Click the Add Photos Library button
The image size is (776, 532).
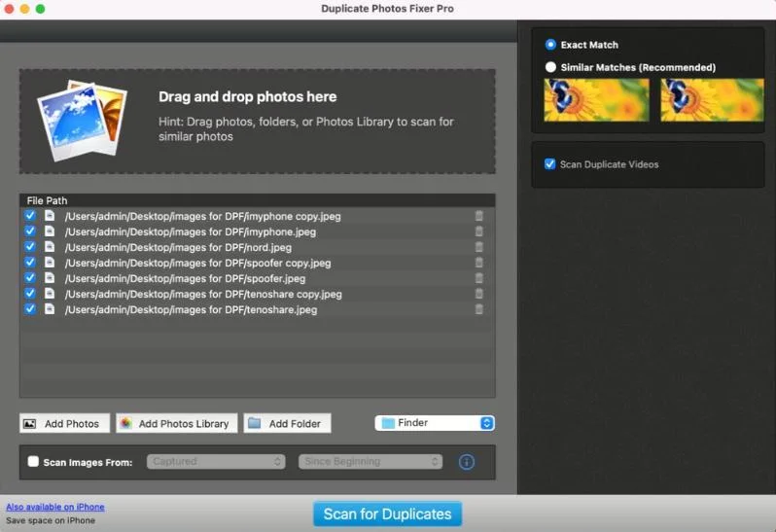tap(175, 423)
